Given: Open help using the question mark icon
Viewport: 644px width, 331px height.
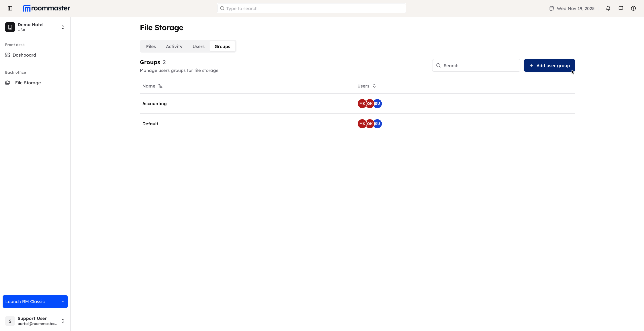Looking at the screenshot, I should pos(633,8).
